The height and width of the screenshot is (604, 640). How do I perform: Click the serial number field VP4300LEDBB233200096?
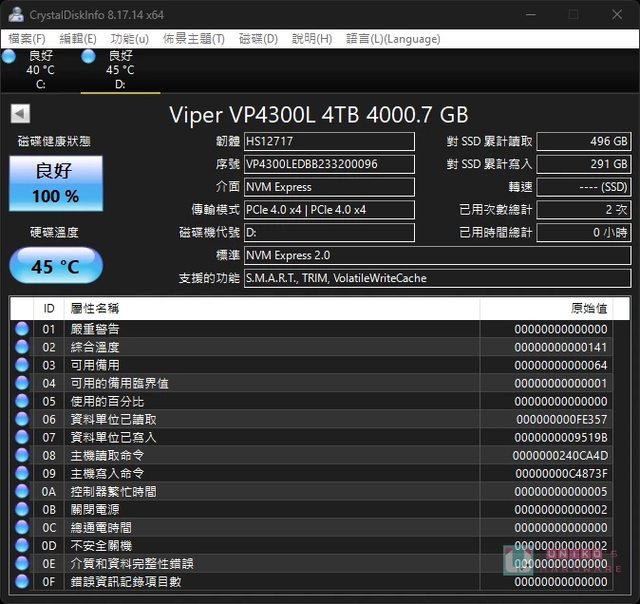pos(329,164)
